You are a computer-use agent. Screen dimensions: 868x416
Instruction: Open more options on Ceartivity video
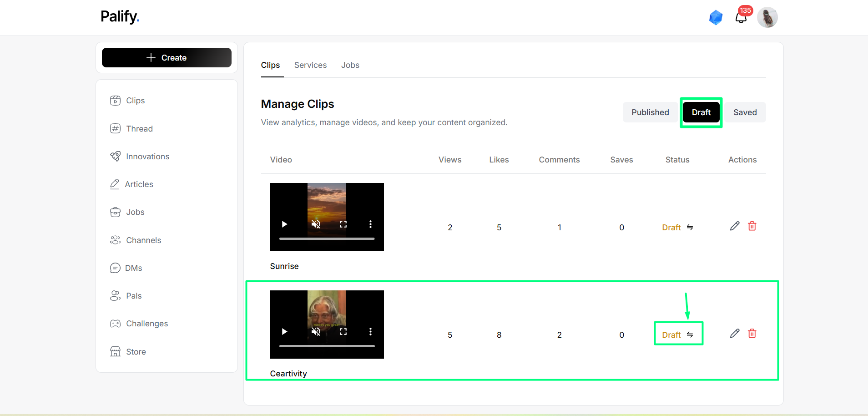click(x=370, y=331)
